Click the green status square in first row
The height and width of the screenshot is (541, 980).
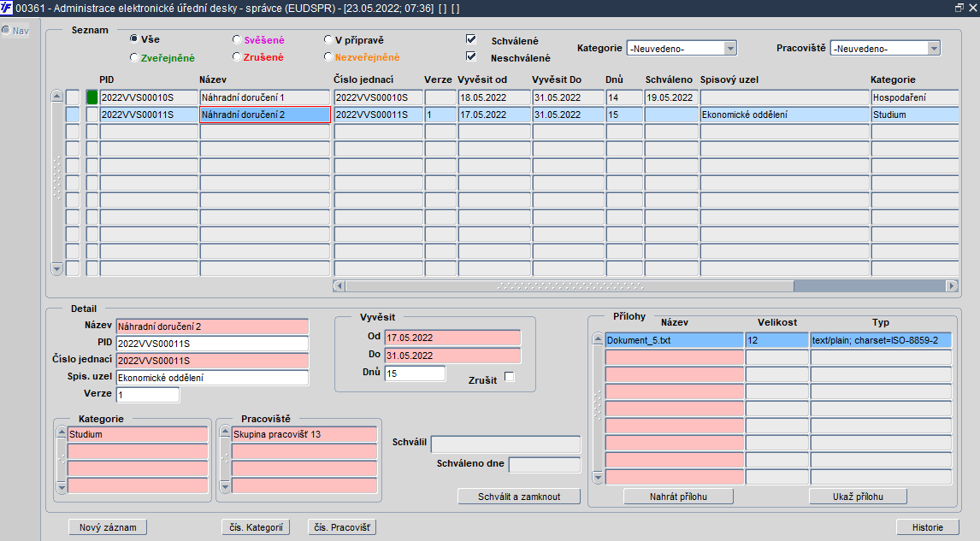click(x=92, y=97)
